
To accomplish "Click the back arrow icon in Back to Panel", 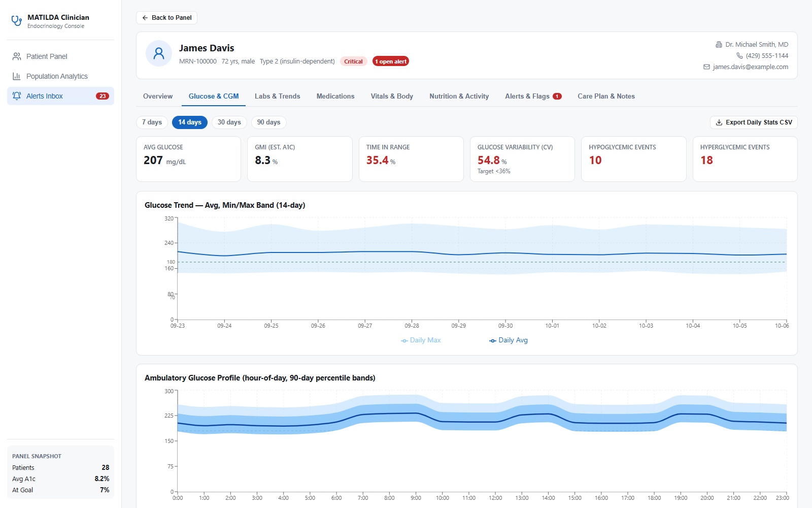I will coord(145,18).
